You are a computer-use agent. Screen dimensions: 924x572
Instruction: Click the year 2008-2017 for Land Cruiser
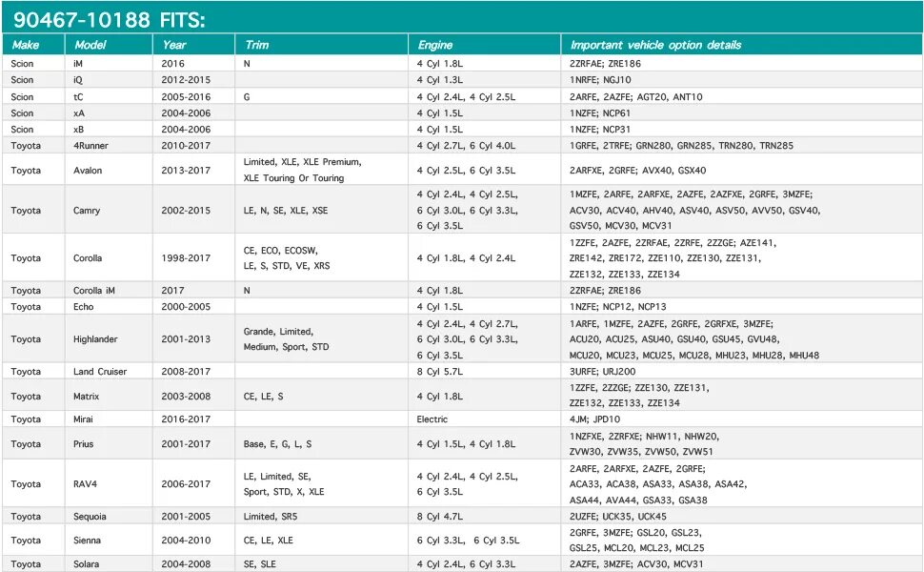pos(186,372)
